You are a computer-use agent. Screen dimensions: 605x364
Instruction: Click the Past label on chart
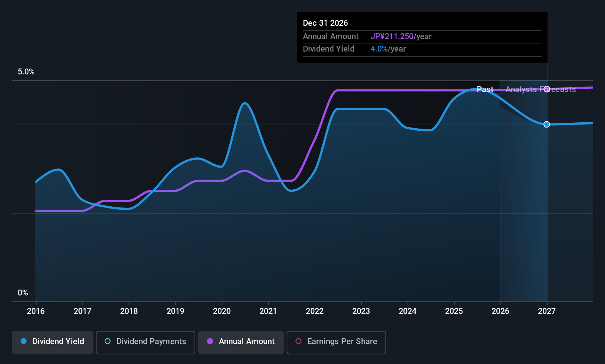(485, 90)
